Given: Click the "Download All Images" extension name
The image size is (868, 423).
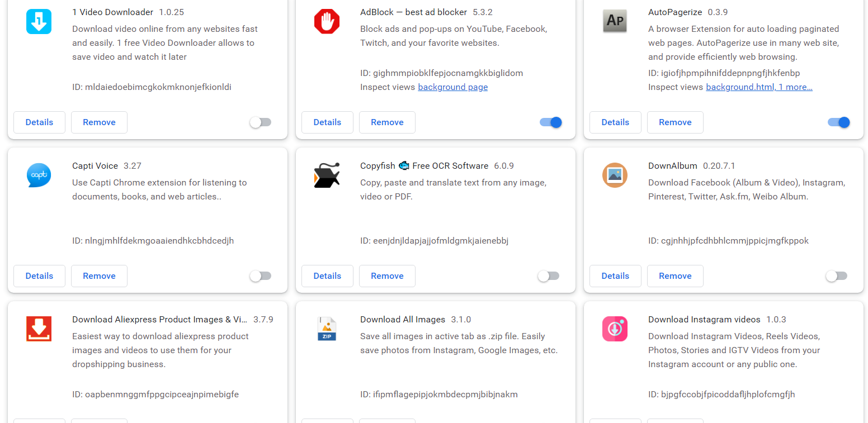Looking at the screenshot, I should [x=403, y=319].
